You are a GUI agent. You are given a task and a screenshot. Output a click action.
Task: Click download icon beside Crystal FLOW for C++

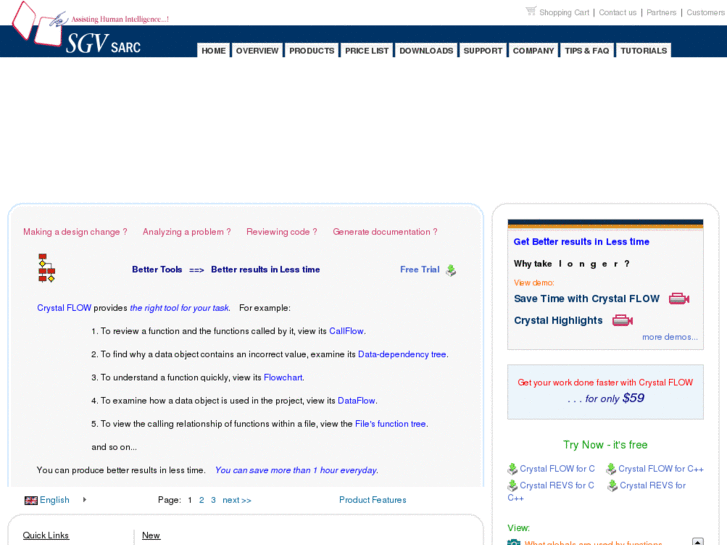pyautogui.click(x=611, y=469)
